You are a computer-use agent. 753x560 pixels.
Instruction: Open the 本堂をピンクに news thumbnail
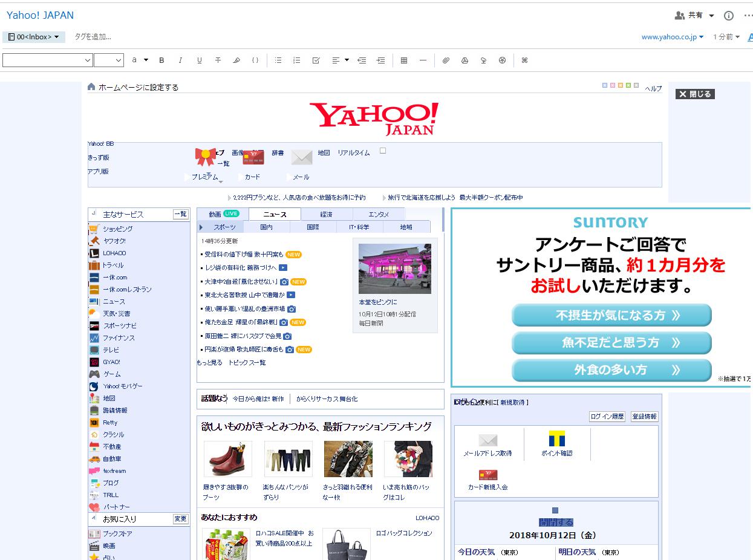click(395, 269)
